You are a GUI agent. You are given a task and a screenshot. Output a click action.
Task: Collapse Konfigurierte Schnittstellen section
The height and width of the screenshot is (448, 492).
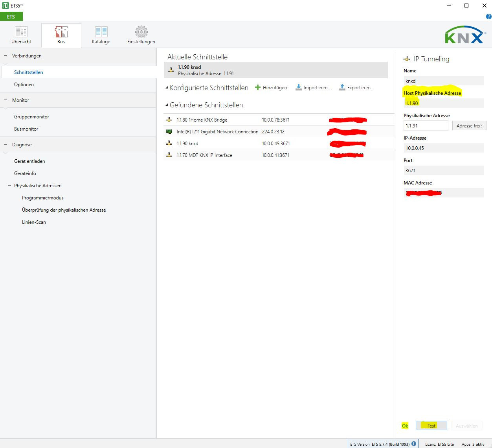pos(167,88)
